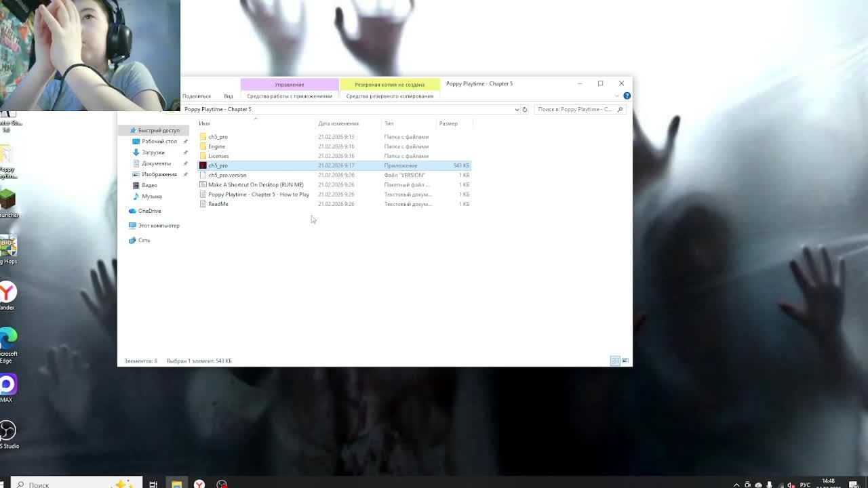Click the 543 КБ size cell
Screen dimensions: 868x488
461,165
